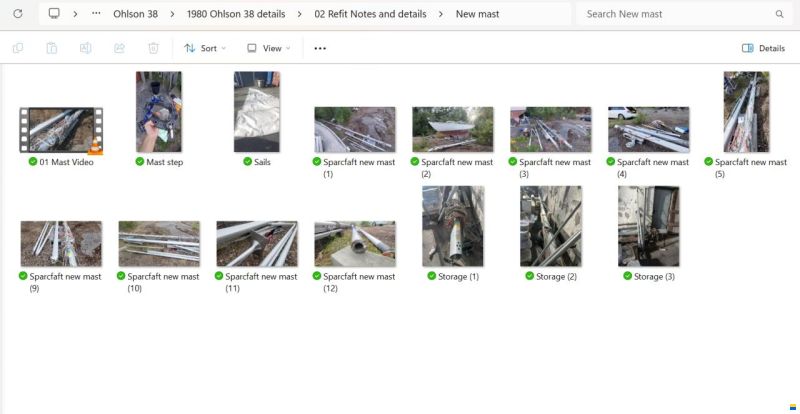Click the Paste toolbar icon
Image resolution: width=800 pixels, height=414 pixels.
point(52,48)
